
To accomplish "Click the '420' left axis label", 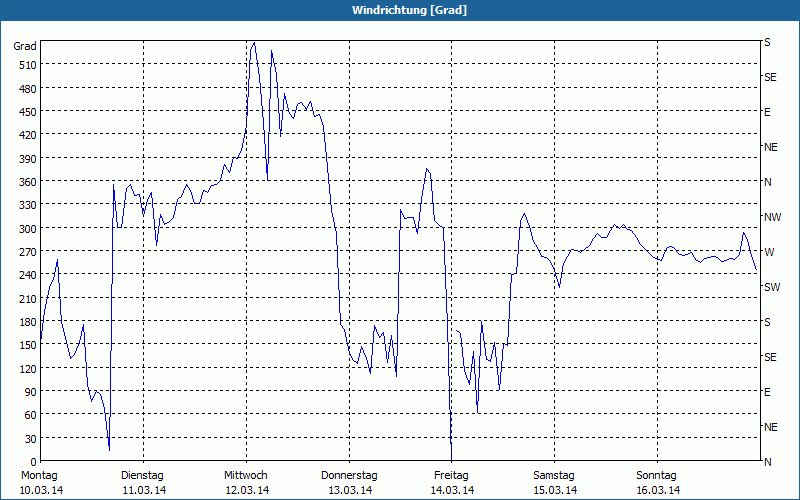I will point(28,135).
